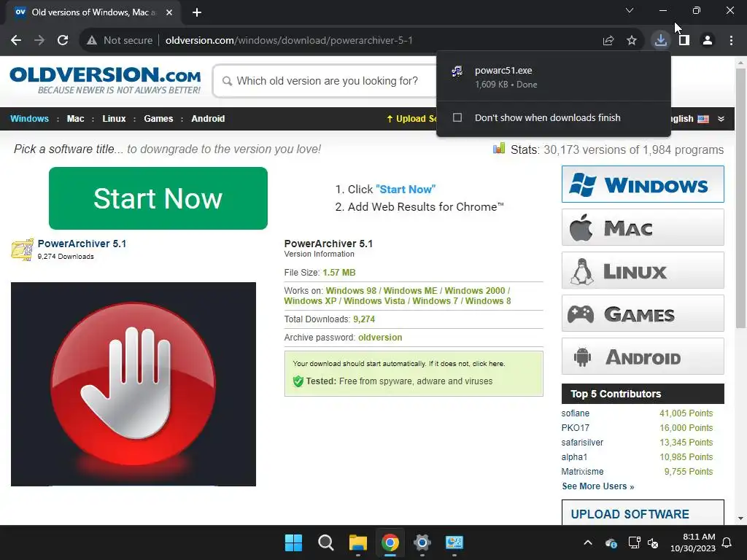Open the Games category button in the sidebar
Image resolution: width=747 pixels, height=560 pixels.
(643, 314)
